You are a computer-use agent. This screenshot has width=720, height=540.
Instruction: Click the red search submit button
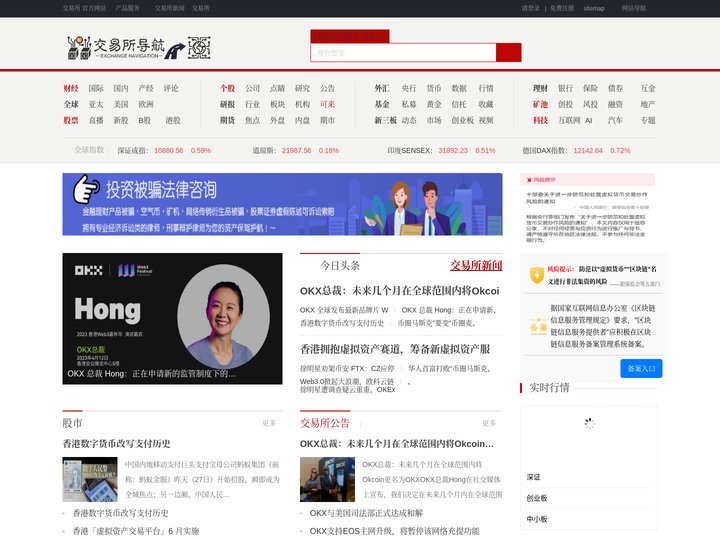tap(508, 52)
